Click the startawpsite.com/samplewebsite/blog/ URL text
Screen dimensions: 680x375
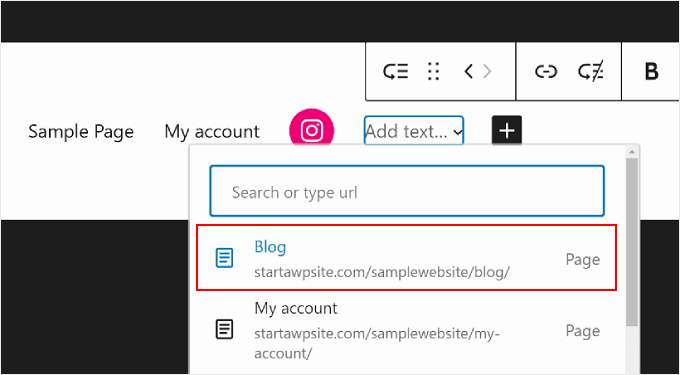click(x=382, y=273)
